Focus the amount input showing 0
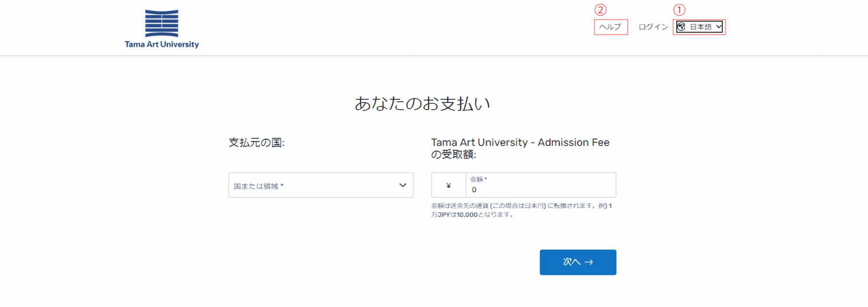The width and height of the screenshot is (868, 307). click(540, 189)
